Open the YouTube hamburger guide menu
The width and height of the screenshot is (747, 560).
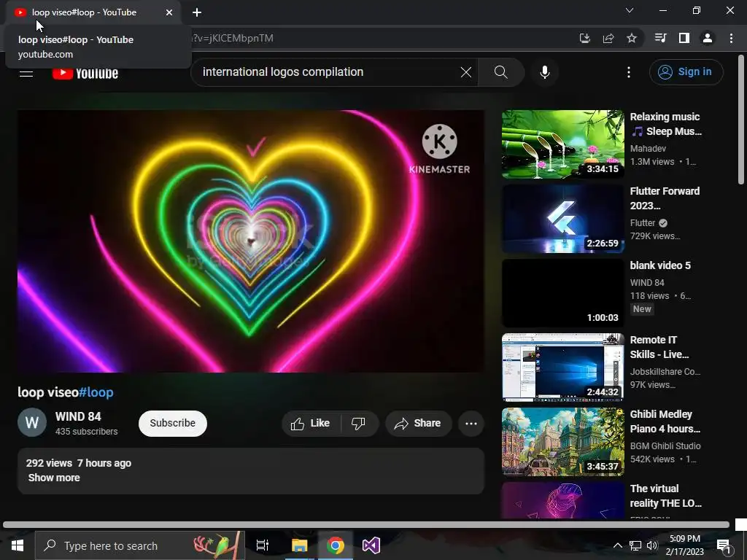pos(26,73)
